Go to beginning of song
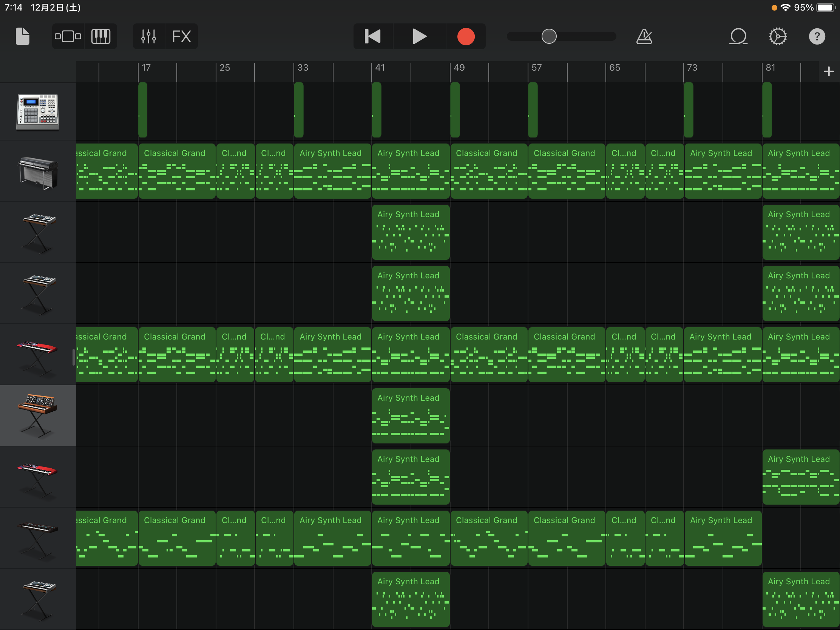Viewport: 840px width, 630px height. [x=372, y=37]
